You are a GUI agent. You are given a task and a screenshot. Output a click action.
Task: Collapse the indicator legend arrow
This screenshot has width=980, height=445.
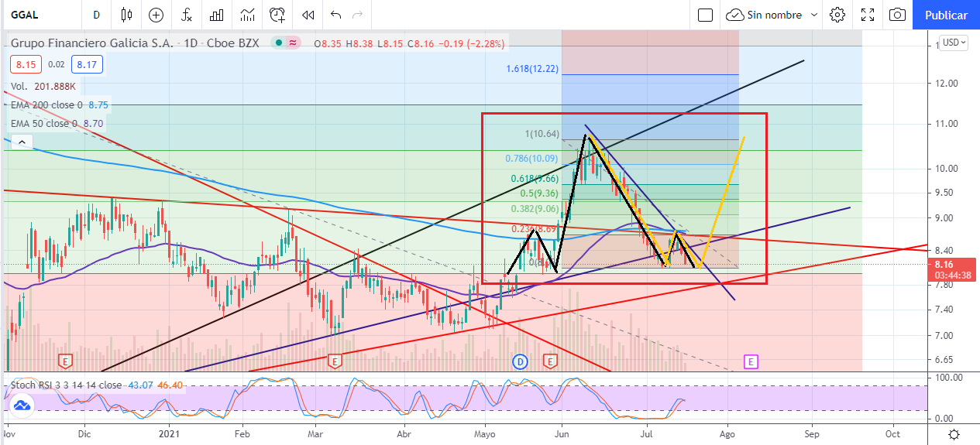click(22, 142)
